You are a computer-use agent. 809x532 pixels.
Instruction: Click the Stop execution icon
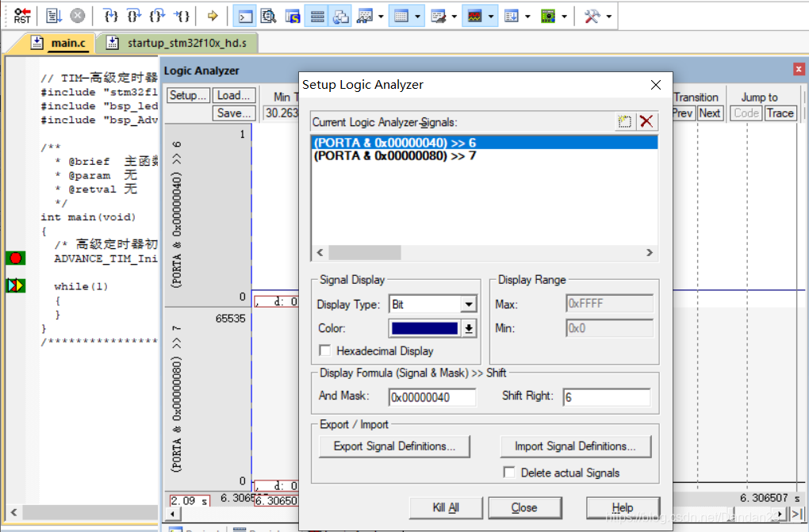78,16
